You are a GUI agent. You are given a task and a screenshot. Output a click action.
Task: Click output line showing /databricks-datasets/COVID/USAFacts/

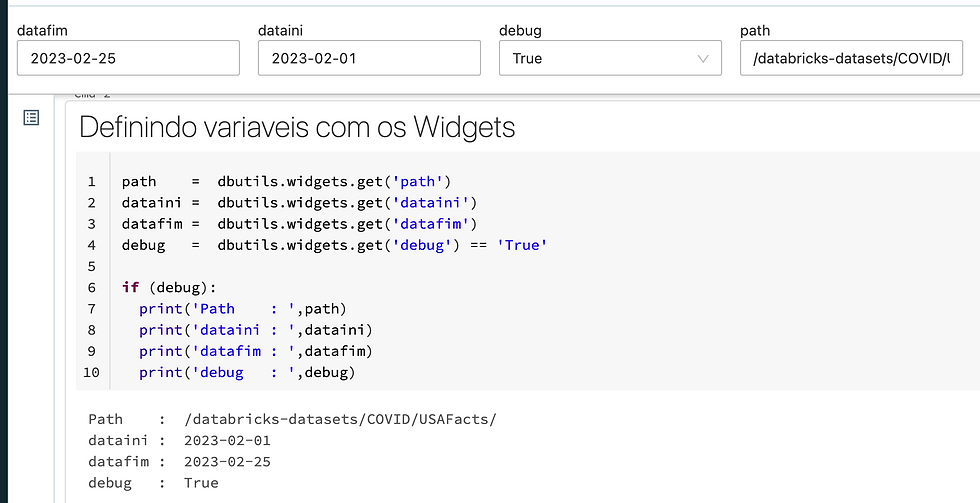292,419
